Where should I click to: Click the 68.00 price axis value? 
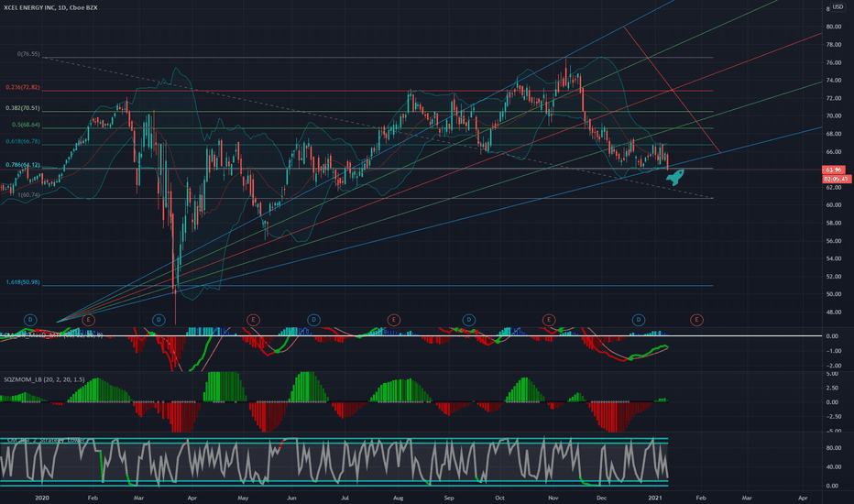click(833, 134)
